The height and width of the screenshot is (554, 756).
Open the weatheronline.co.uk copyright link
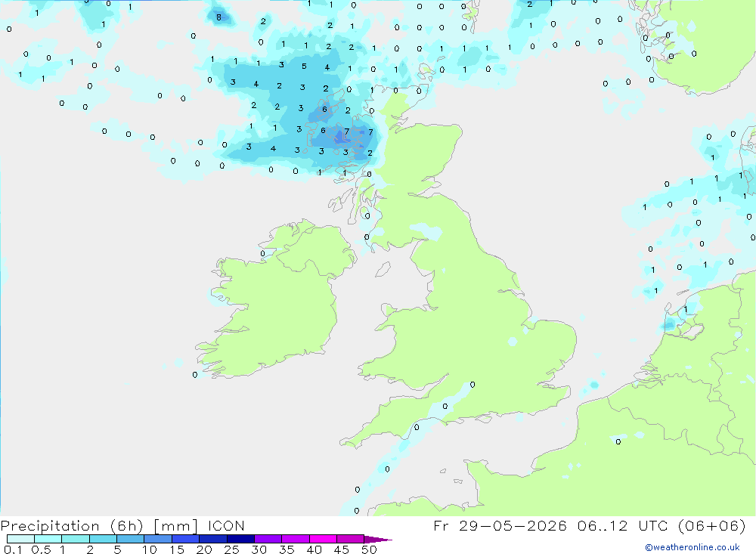[692, 547]
